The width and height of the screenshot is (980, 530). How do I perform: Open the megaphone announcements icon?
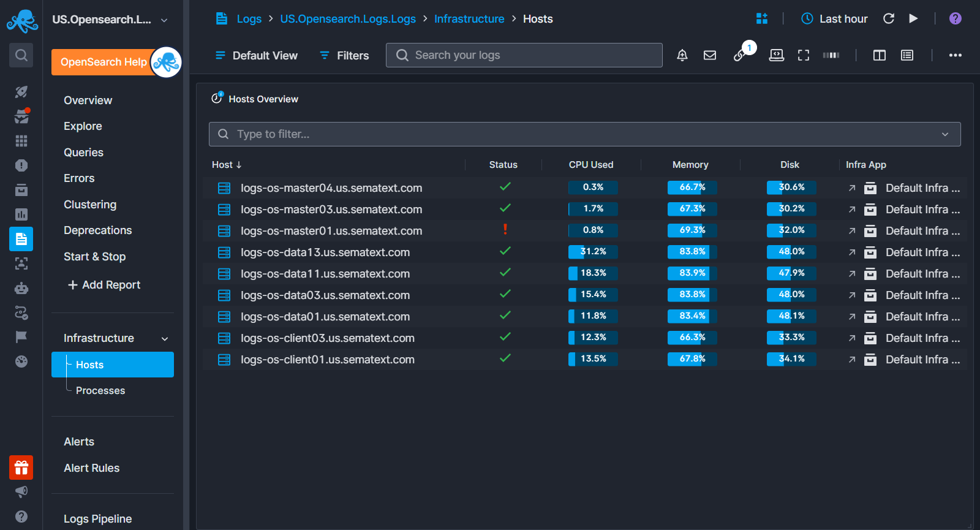[21, 491]
